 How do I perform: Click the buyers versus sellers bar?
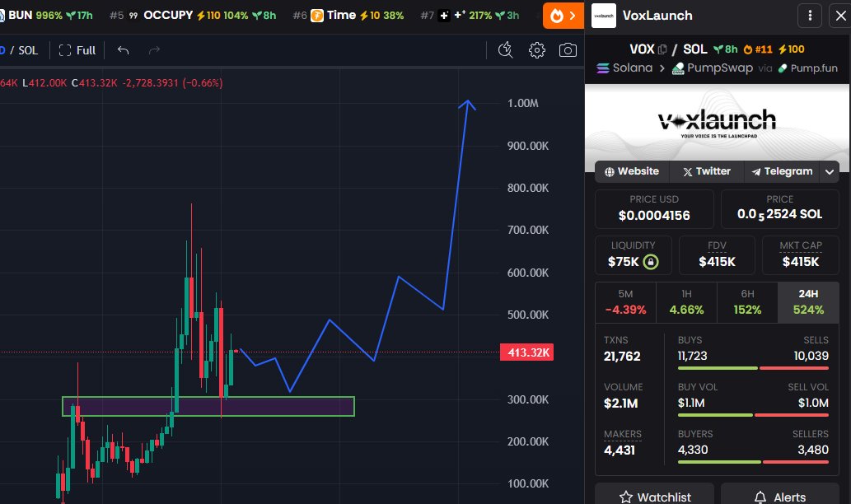point(753,462)
